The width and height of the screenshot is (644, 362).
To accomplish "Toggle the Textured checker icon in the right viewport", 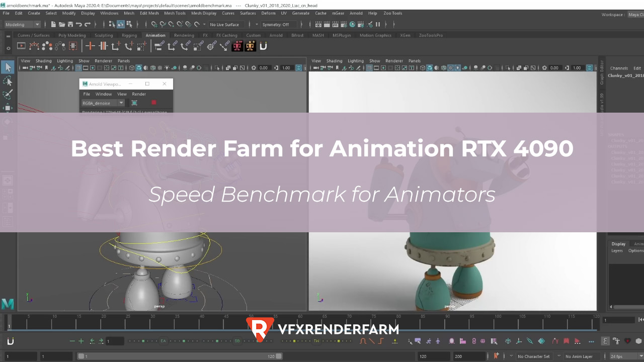I will pyautogui.click(x=451, y=68).
